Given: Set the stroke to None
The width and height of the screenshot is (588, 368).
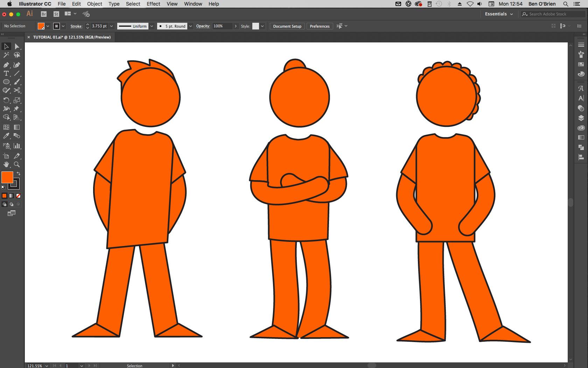Looking at the screenshot, I should pyautogui.click(x=18, y=196).
